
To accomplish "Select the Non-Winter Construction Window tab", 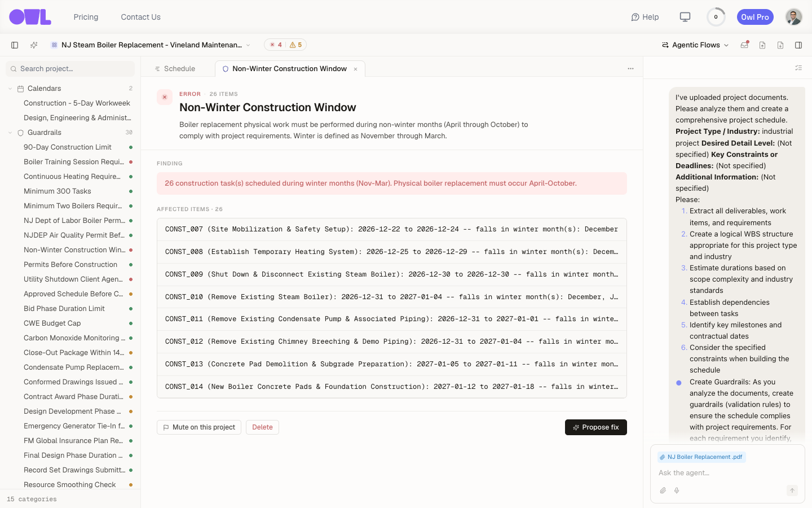I will (x=289, y=69).
